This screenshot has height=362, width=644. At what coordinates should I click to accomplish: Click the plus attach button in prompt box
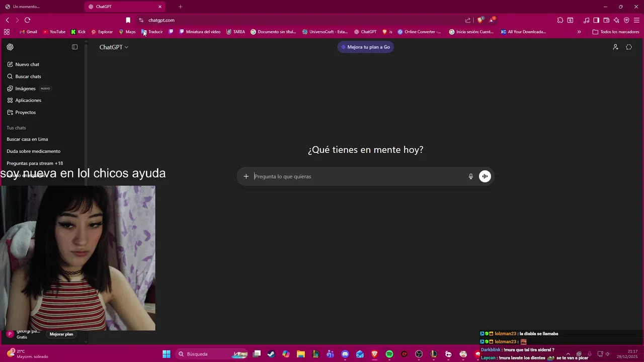[x=246, y=176]
